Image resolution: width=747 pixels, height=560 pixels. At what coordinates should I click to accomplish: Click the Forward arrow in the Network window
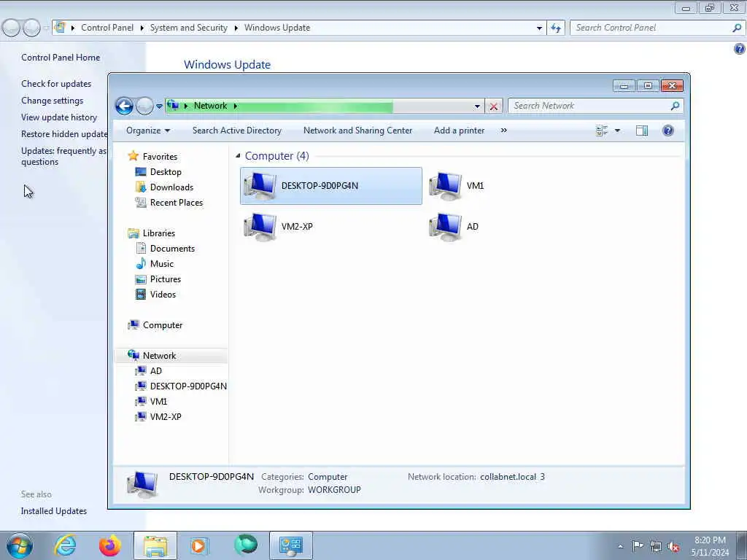coord(144,106)
